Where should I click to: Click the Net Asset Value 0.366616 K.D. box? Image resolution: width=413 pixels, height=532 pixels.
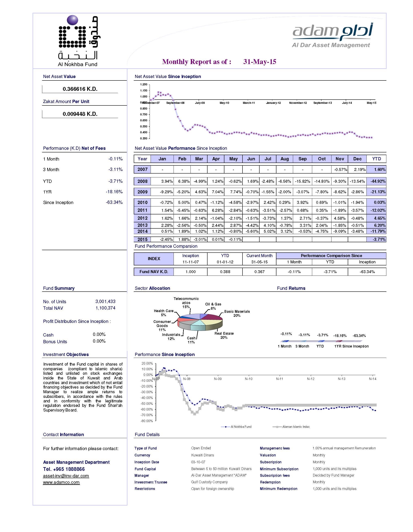point(80,89)
